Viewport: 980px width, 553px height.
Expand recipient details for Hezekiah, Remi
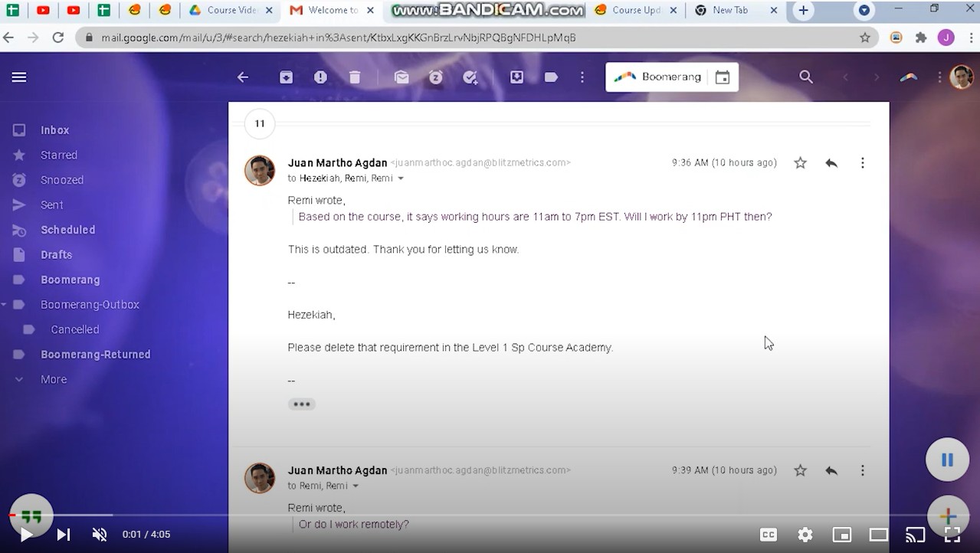401,178
